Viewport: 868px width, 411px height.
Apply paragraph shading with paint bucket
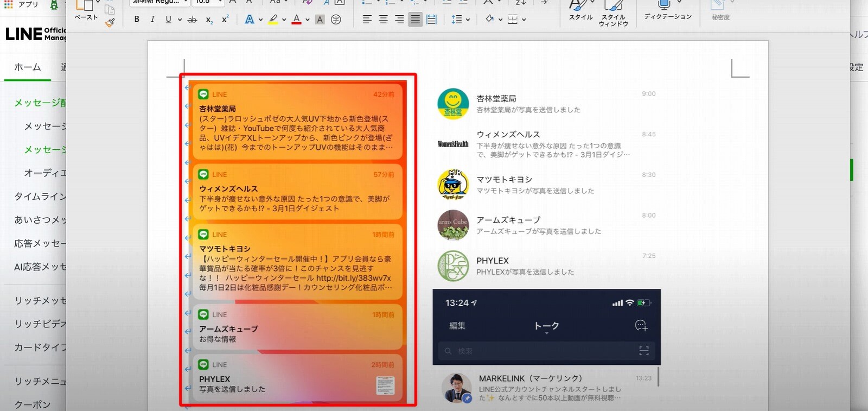point(490,20)
